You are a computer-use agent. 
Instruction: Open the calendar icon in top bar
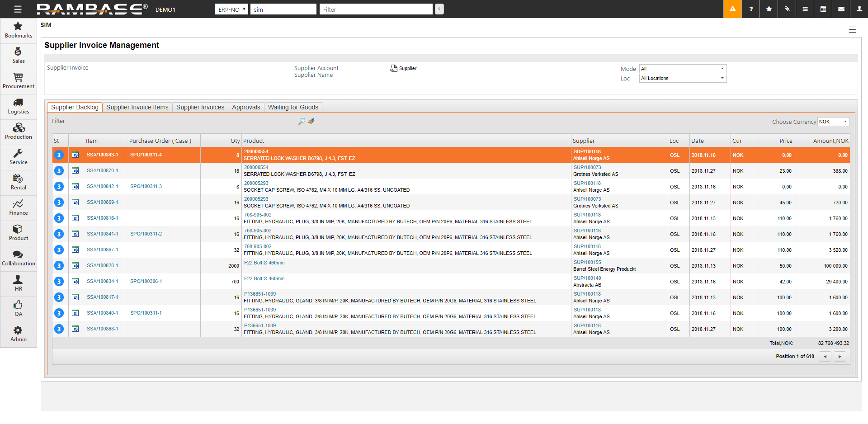[x=823, y=9]
